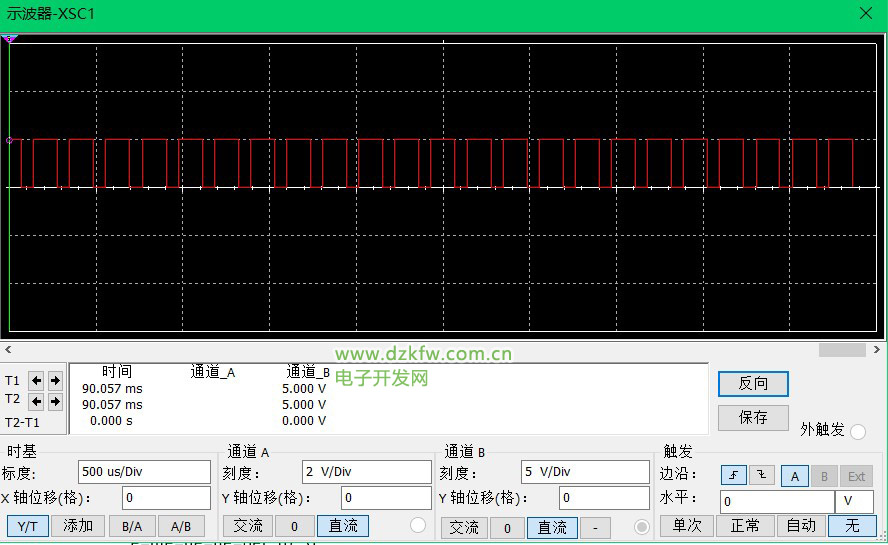Toggle Channel A radio circle

click(x=418, y=525)
